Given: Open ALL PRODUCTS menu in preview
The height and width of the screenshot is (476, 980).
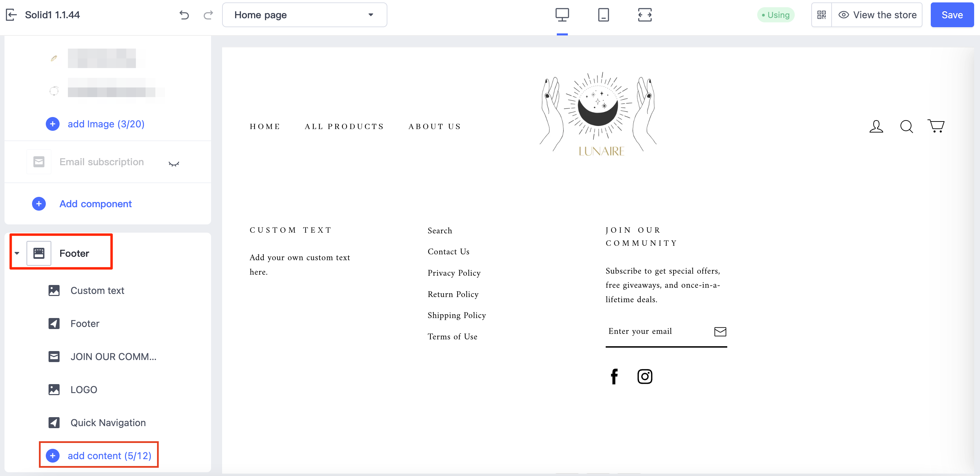Looking at the screenshot, I should coord(344,126).
